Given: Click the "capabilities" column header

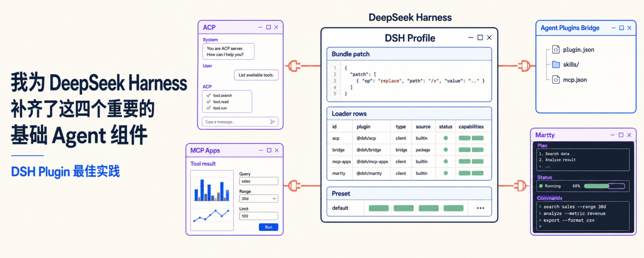Looking at the screenshot, I should pyautogui.click(x=471, y=127).
